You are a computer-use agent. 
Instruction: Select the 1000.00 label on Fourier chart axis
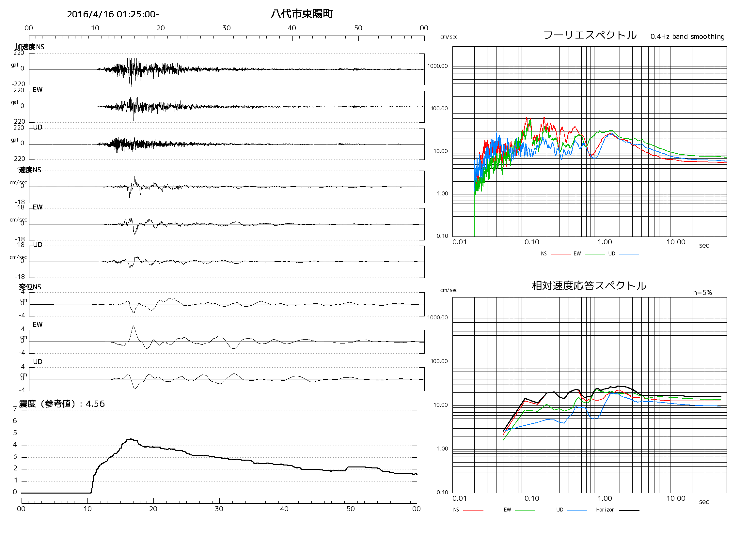click(438, 66)
